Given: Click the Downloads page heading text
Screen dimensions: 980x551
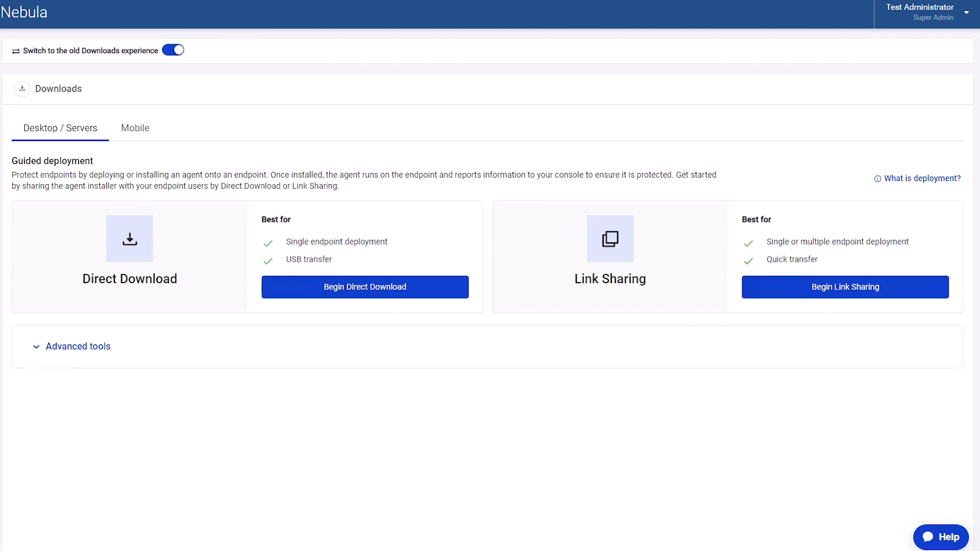Looking at the screenshot, I should click(58, 89).
